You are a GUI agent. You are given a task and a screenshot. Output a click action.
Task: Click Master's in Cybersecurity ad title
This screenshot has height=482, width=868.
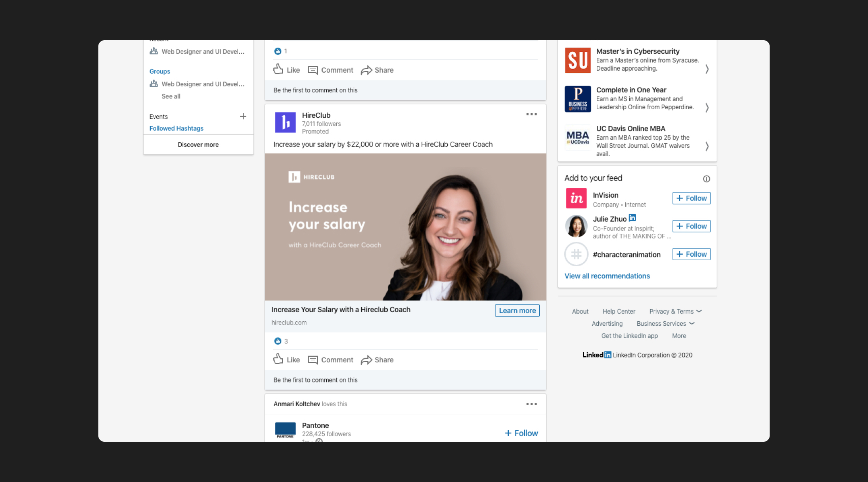637,51
